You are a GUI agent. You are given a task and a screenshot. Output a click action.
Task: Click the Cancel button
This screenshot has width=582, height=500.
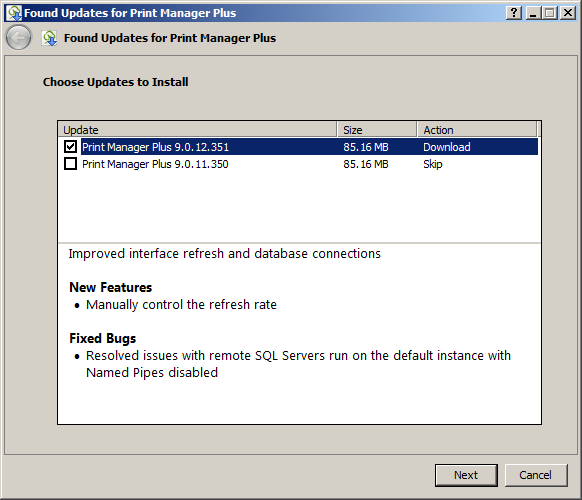click(536, 475)
